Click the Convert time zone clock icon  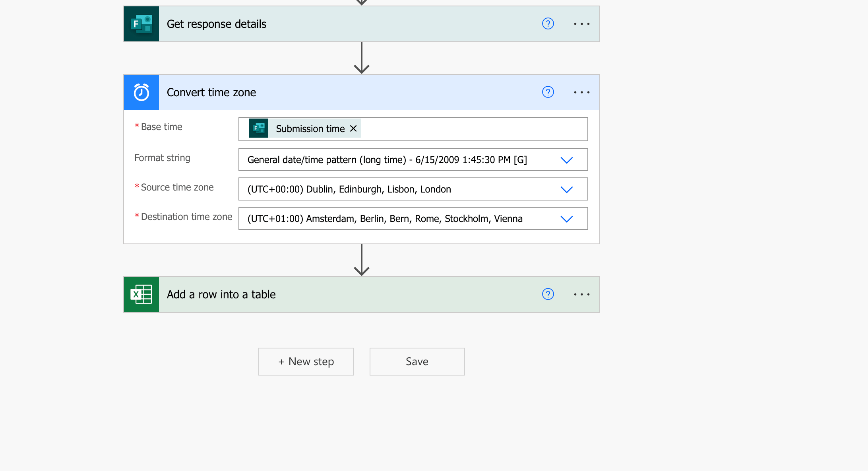[x=141, y=92]
